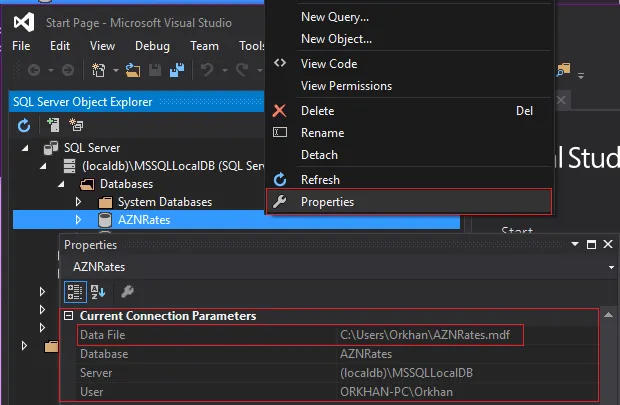This screenshot has width=620, height=405.
Task: Click the Group by server icon in Object Explorer
Action: tap(76, 125)
